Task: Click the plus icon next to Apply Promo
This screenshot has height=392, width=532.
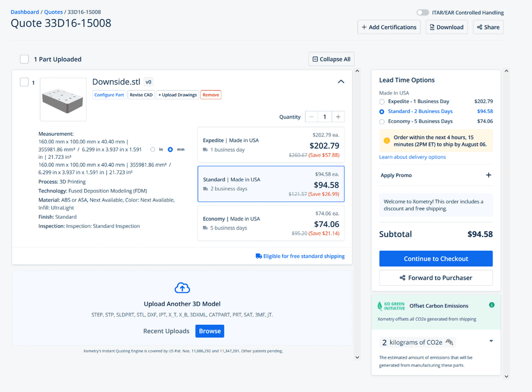Action: [x=488, y=175]
